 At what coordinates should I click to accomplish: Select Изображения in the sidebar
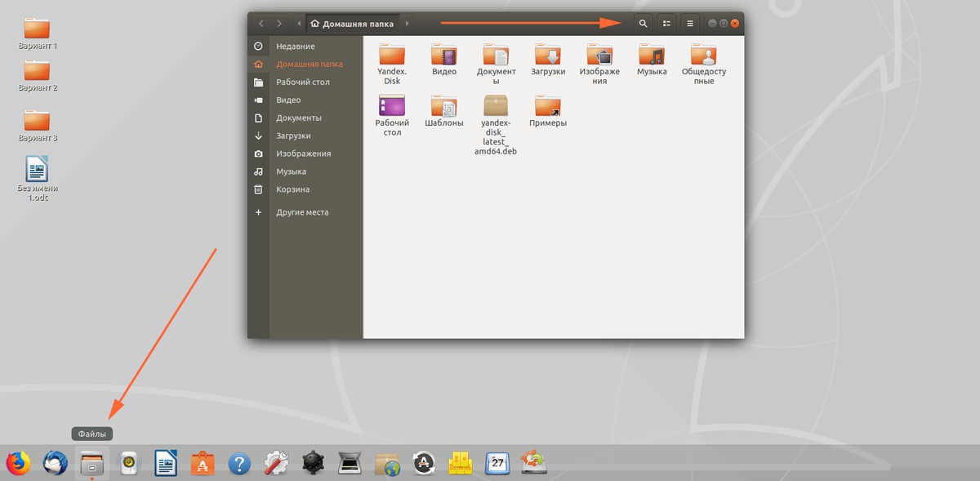click(x=305, y=154)
